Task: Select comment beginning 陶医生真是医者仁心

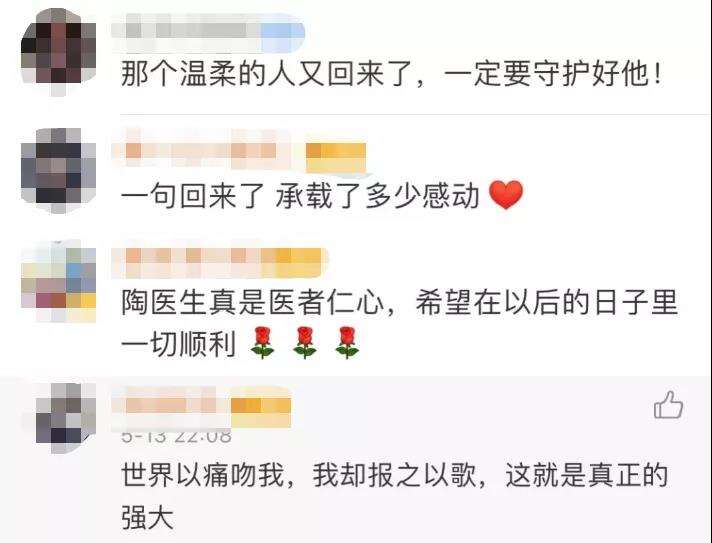Action: (x=400, y=323)
